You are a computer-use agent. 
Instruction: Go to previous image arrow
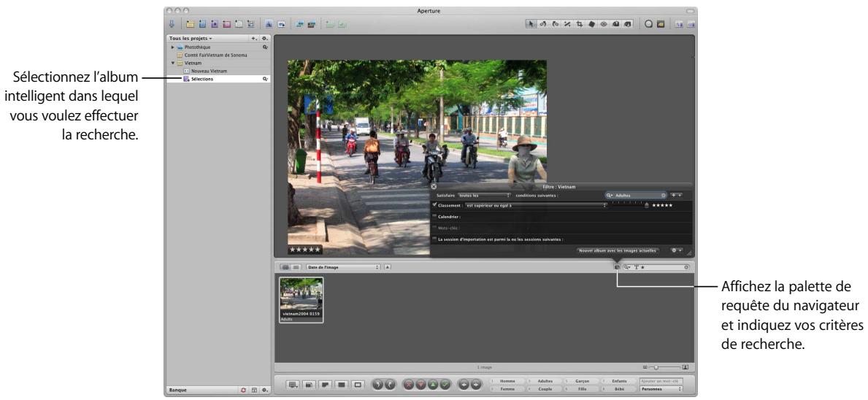pyautogui.click(x=464, y=384)
